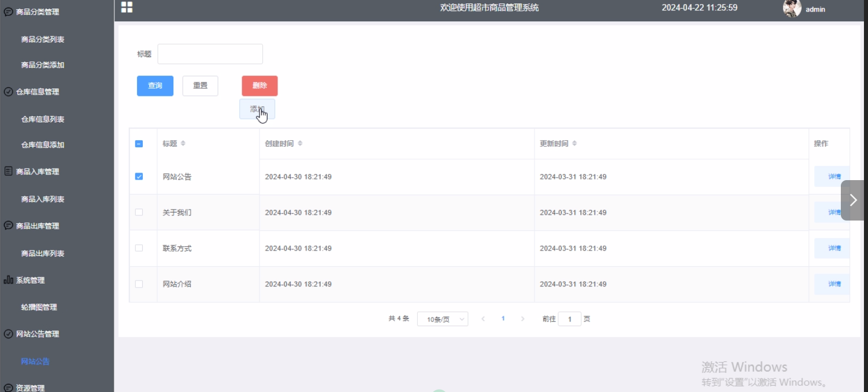Click the 商品分类管理 menu icon

point(8,12)
